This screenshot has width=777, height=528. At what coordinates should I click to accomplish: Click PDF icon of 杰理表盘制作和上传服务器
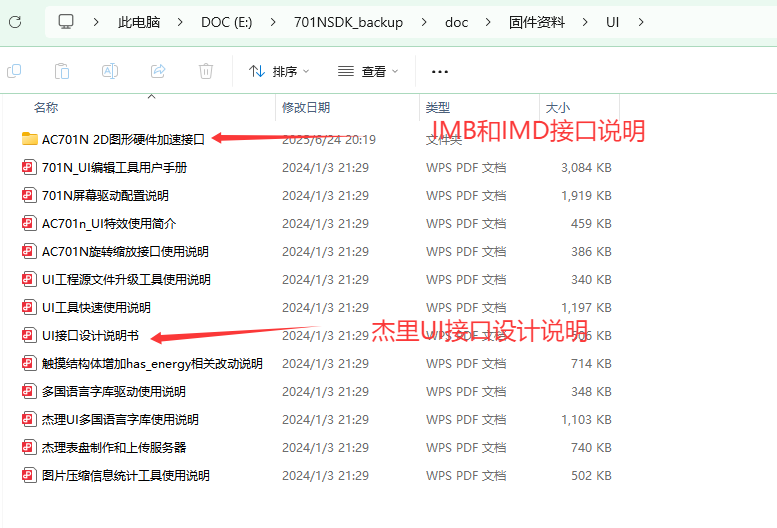[x=29, y=447]
